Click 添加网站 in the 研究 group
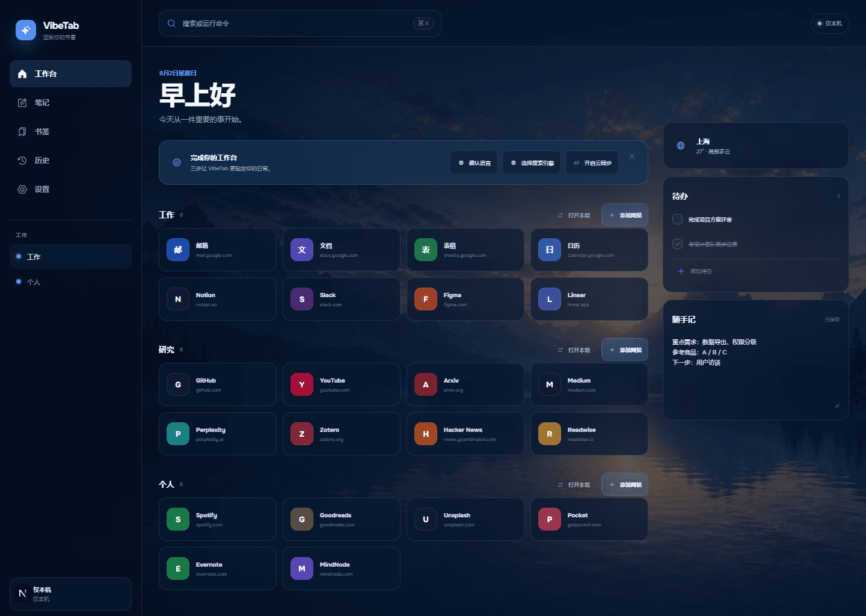Screen dimensions: 866x616 tap(625, 350)
